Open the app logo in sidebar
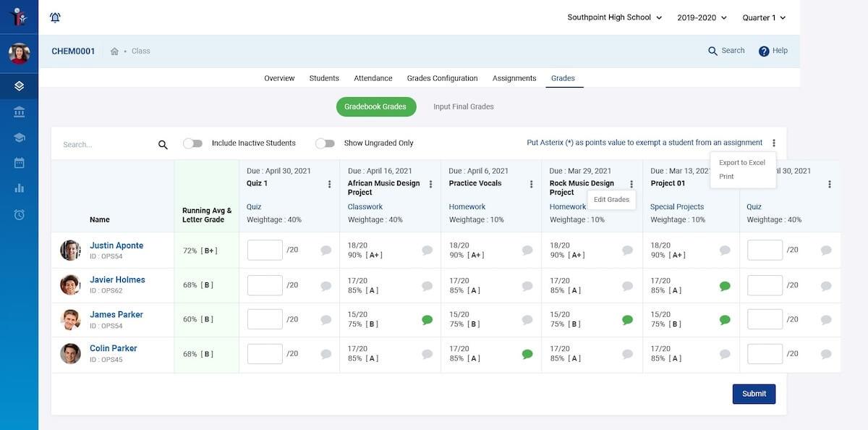868x430 pixels. (19, 17)
